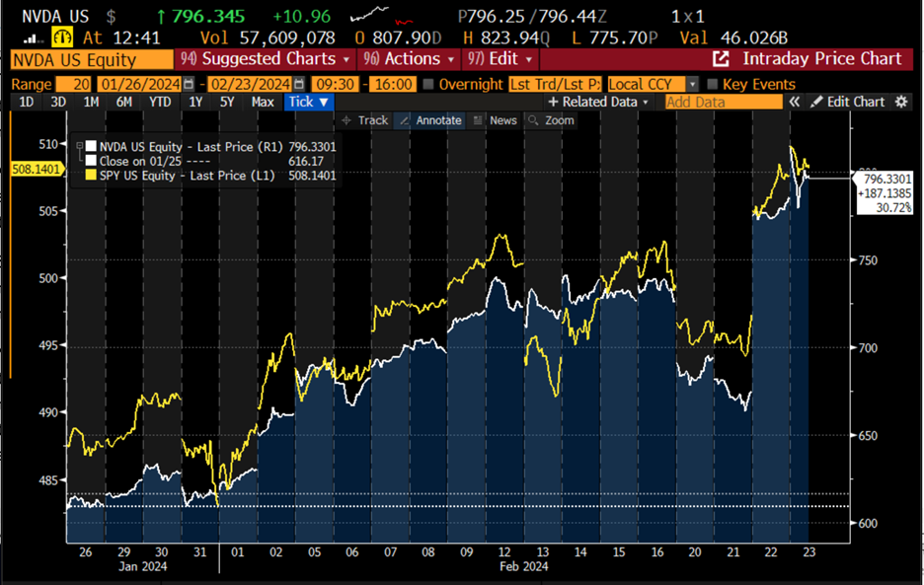The height and width of the screenshot is (585, 924).
Task: Select the 6M range tab
Action: [x=123, y=102]
